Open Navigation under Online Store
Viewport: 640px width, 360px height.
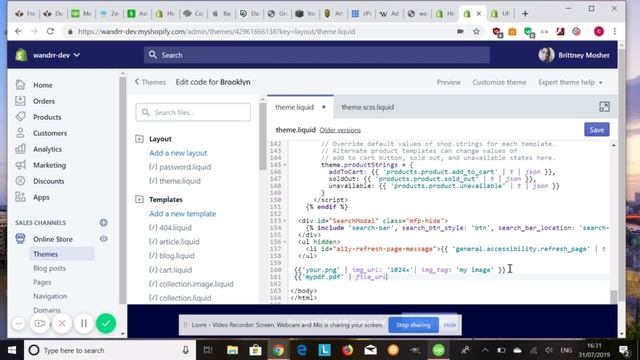tap(50, 296)
